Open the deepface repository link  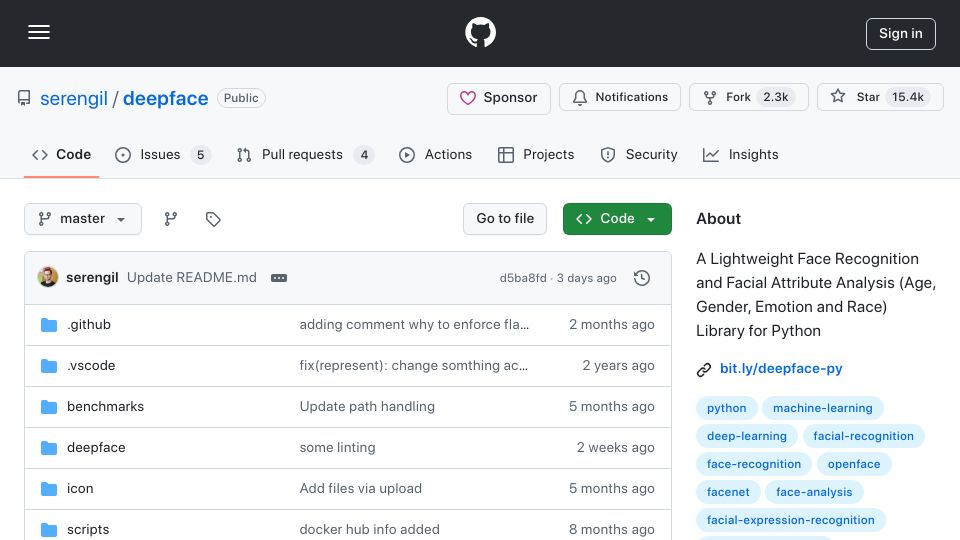(165, 98)
